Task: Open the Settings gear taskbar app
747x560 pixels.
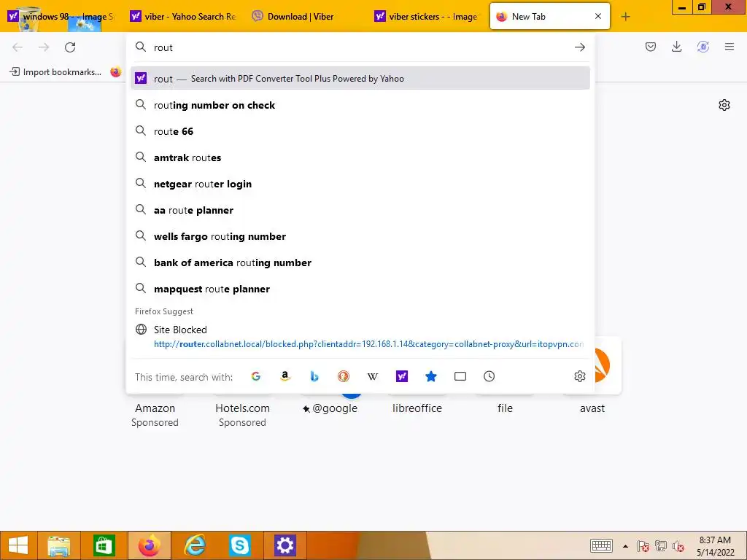Action: [x=285, y=545]
